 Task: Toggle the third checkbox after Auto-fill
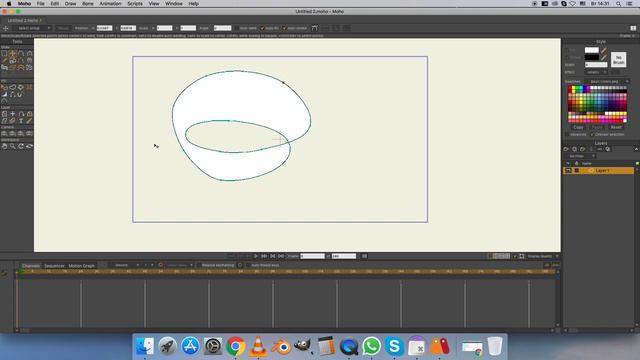click(x=284, y=28)
